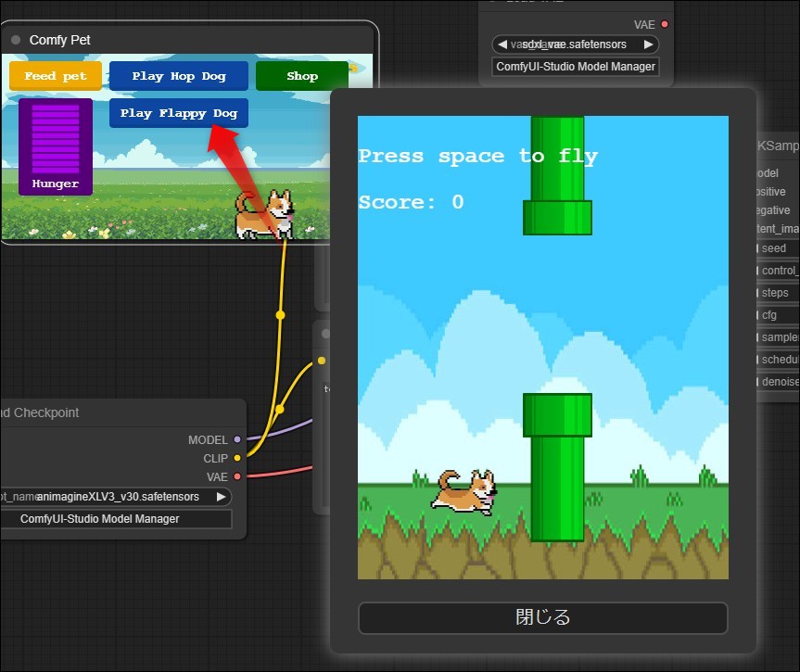Close the Flappy Dog popup with 閉じる
Viewport: 800px width, 672px height.
point(543,618)
